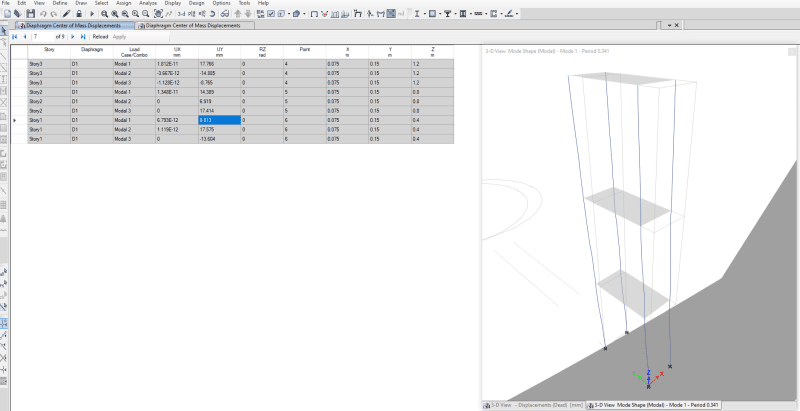Expand the composite beam design dropdown arrow
This screenshot has width=800, height=411.
(455, 14)
